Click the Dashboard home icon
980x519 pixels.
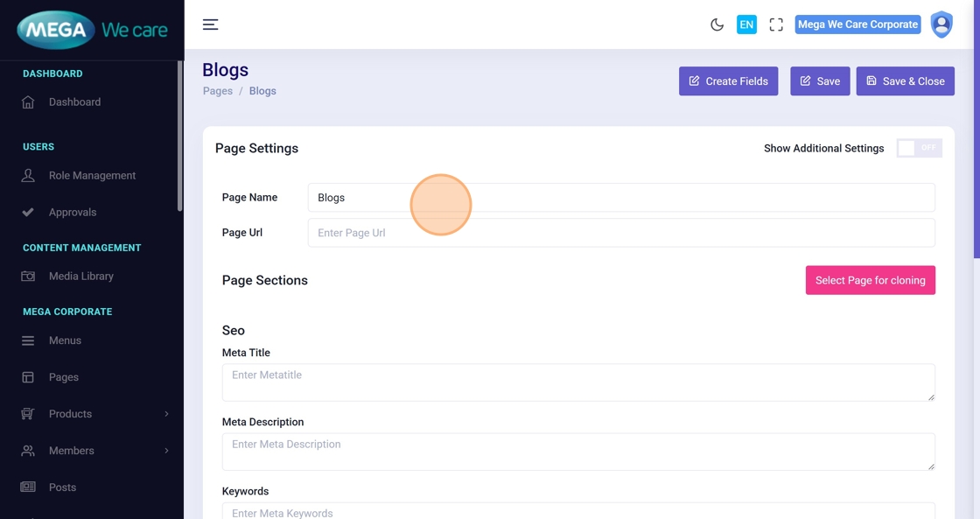[x=28, y=102]
